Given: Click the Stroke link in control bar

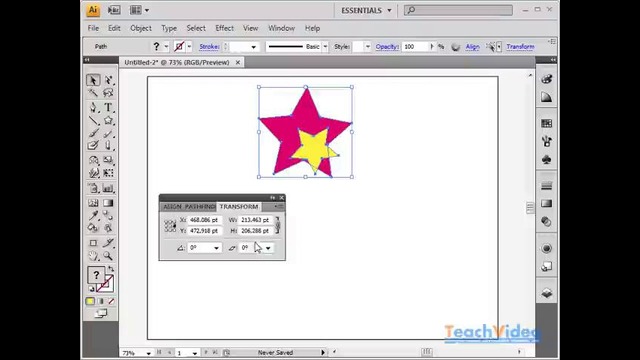Looking at the screenshot, I should pyautogui.click(x=209, y=47).
